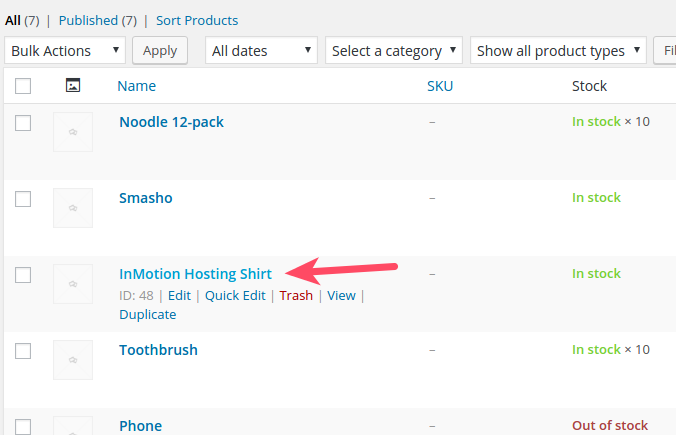
Task: Sort the table by Name column
Action: 136,86
